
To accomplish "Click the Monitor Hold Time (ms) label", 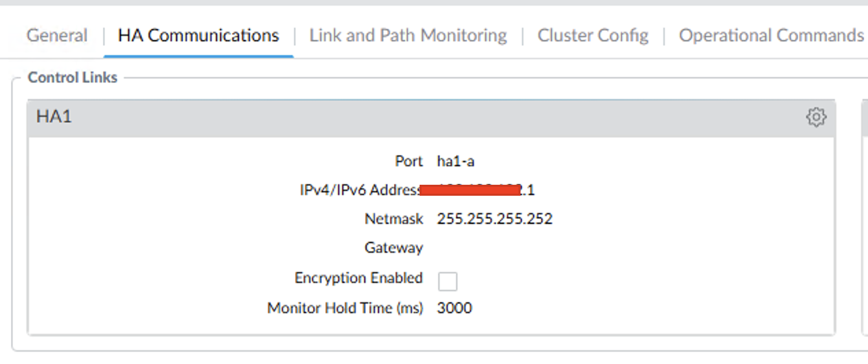I will click(345, 308).
